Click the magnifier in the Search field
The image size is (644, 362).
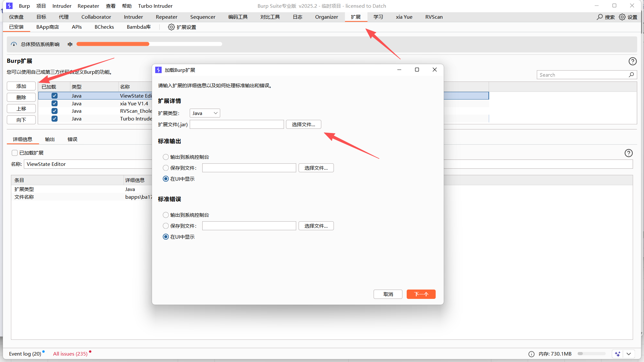[x=631, y=75]
